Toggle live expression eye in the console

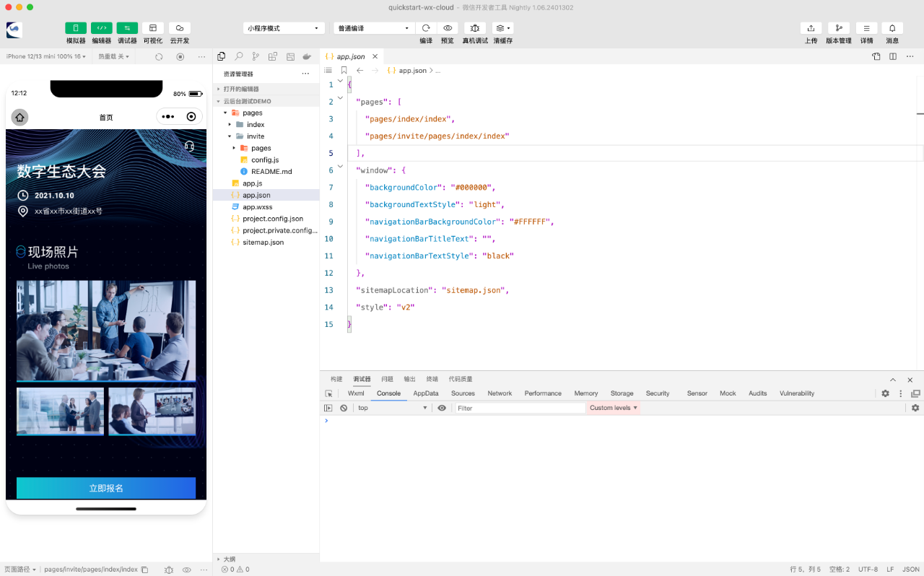click(x=442, y=408)
